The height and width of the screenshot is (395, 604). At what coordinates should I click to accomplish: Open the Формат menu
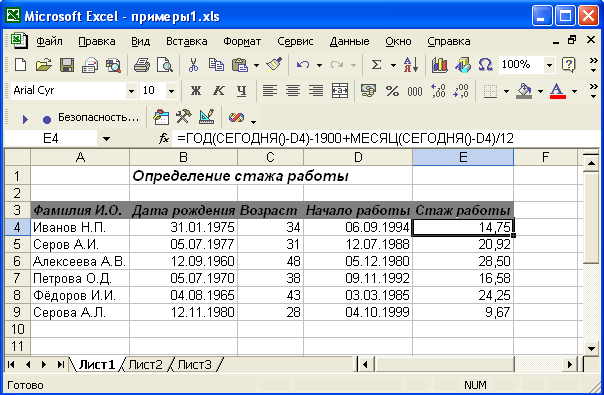242,41
